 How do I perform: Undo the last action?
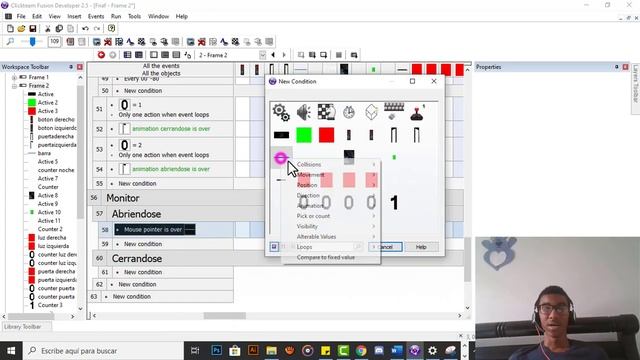(85, 29)
